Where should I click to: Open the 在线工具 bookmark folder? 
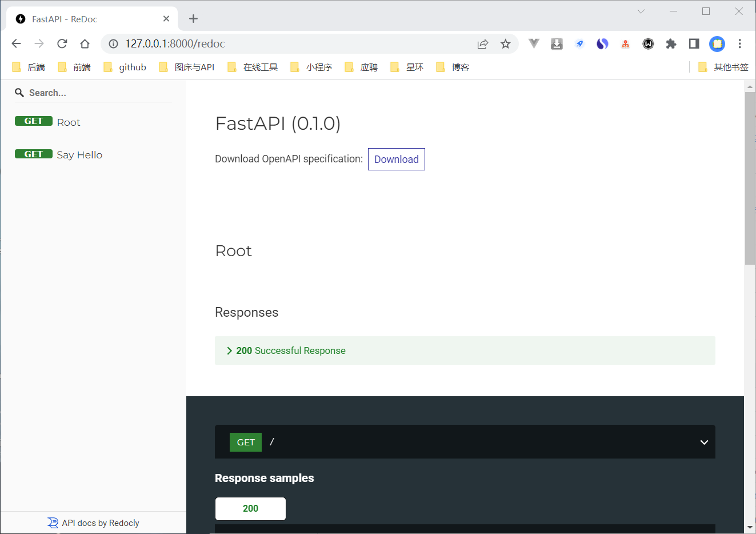253,67
